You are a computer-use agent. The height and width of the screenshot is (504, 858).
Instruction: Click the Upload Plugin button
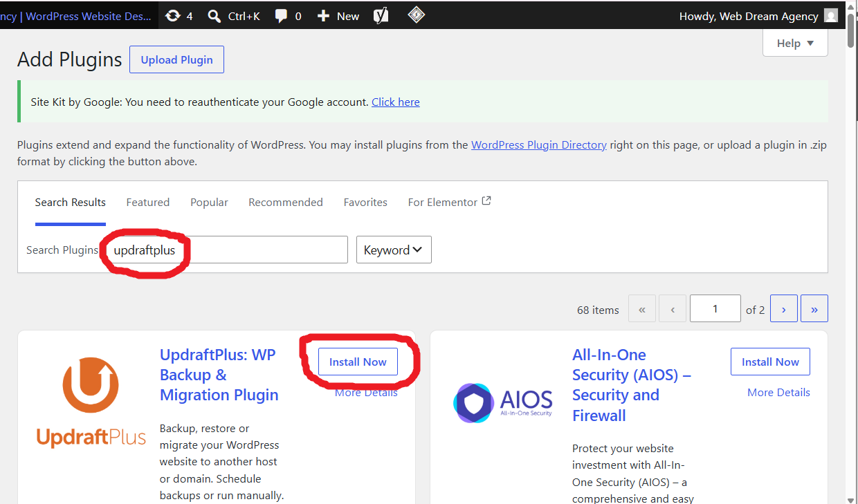pyautogui.click(x=176, y=59)
